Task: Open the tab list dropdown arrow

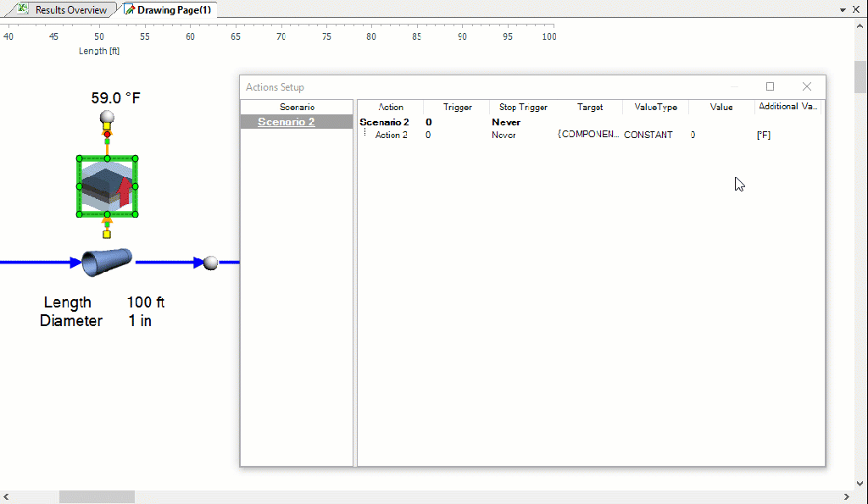Action: [x=843, y=10]
